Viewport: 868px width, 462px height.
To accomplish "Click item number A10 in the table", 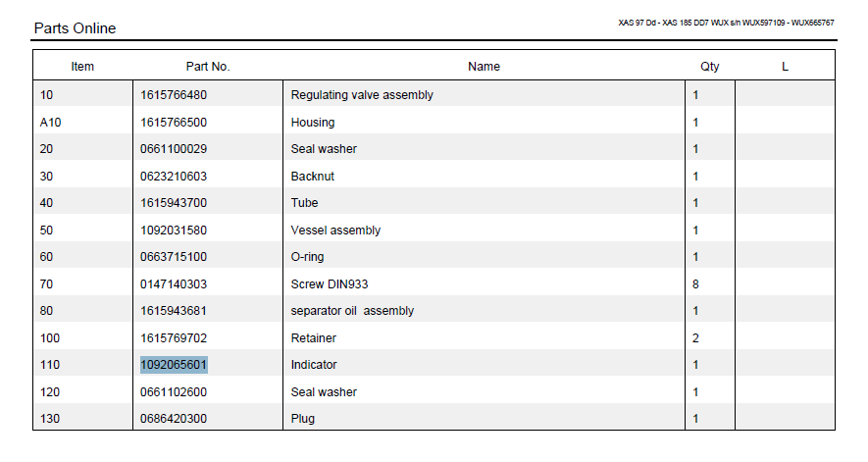I will [x=50, y=123].
